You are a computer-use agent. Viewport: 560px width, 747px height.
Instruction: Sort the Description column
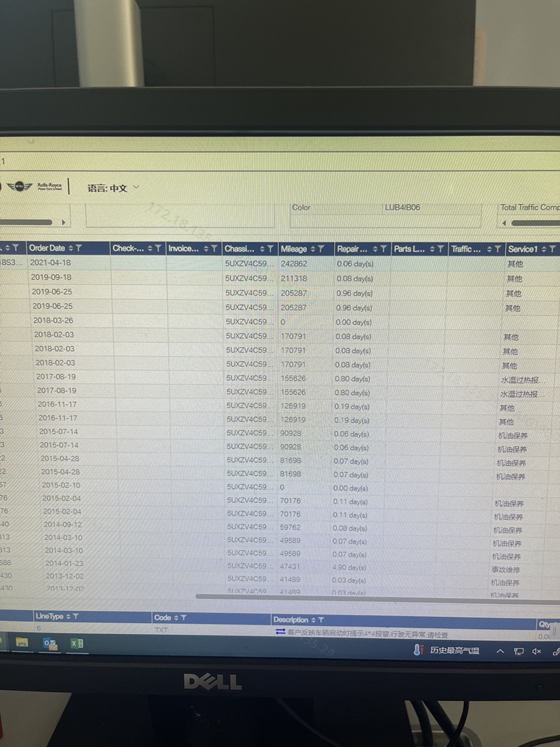313,620
